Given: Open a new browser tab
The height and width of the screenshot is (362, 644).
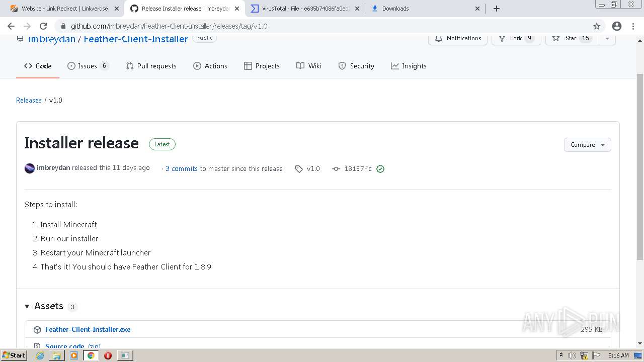Looking at the screenshot, I should (497, 9).
